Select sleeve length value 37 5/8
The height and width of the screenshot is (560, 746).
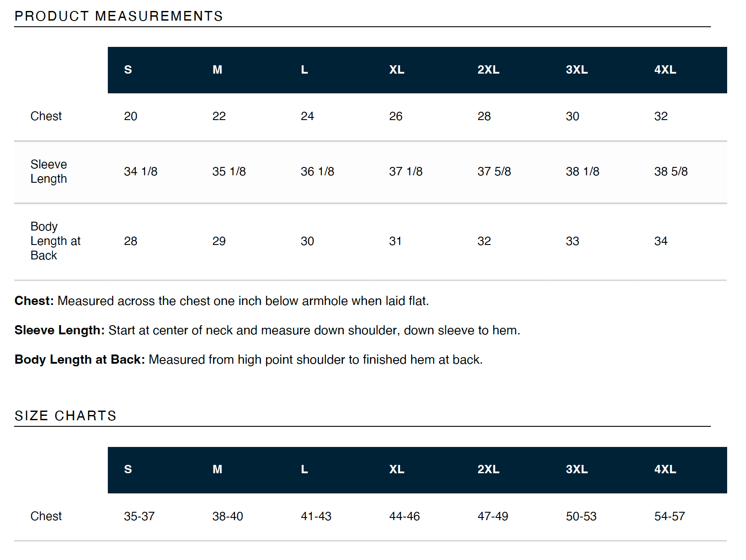point(494,171)
